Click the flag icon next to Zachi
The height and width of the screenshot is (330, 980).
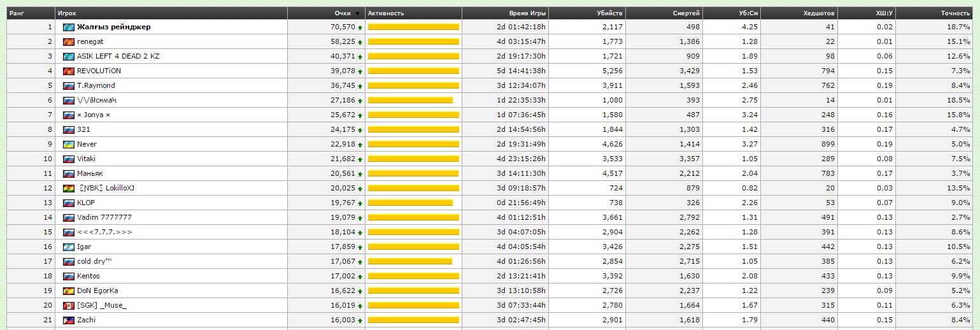pyautogui.click(x=69, y=320)
